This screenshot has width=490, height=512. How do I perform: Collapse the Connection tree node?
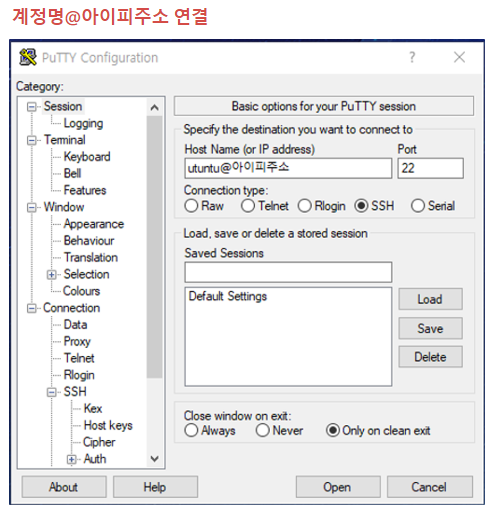click(x=32, y=308)
